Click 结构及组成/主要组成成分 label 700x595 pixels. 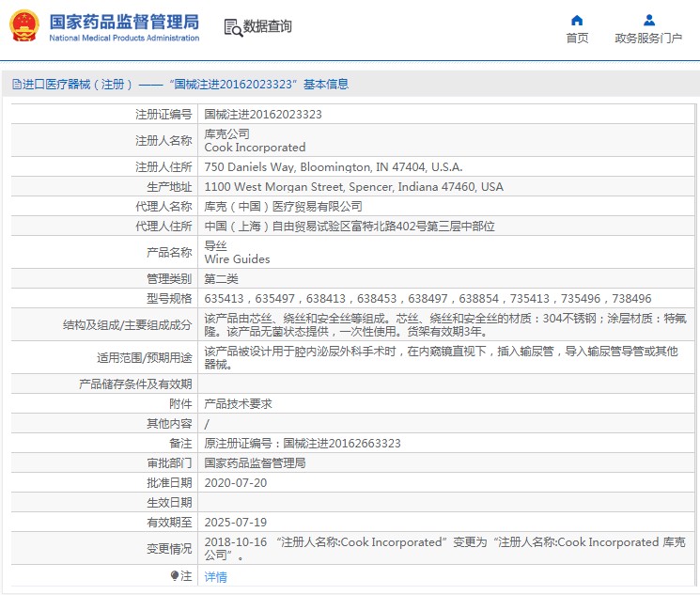(127, 324)
